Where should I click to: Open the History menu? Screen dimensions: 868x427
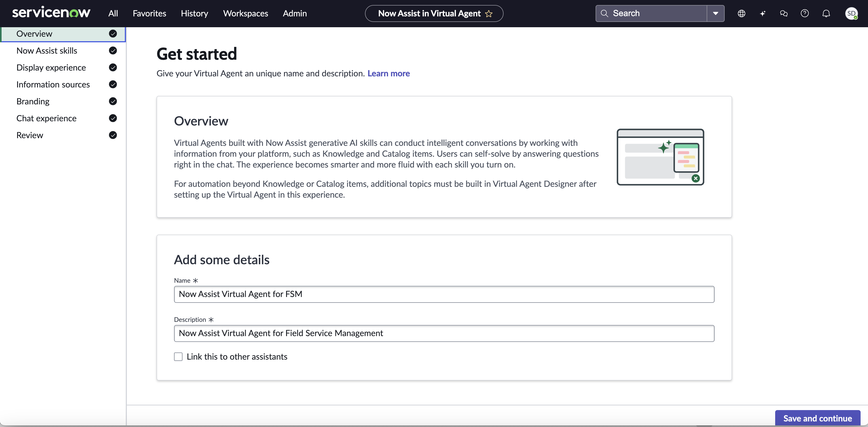coord(194,13)
